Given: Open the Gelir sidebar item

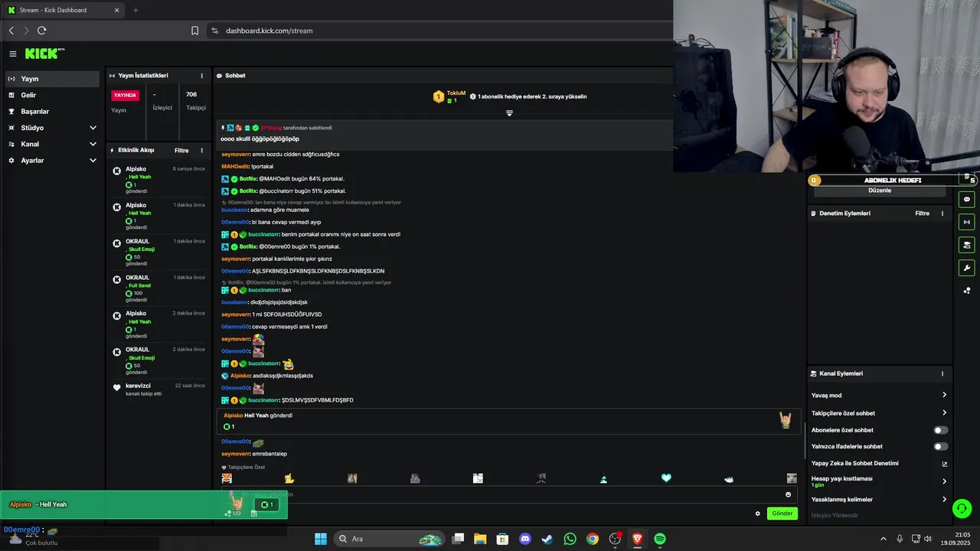Looking at the screenshot, I should tap(52, 95).
